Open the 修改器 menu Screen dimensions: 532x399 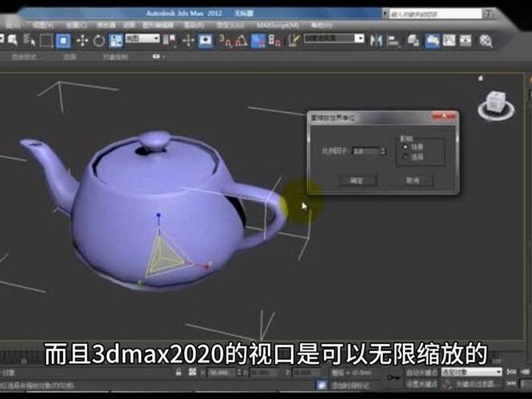106,25
